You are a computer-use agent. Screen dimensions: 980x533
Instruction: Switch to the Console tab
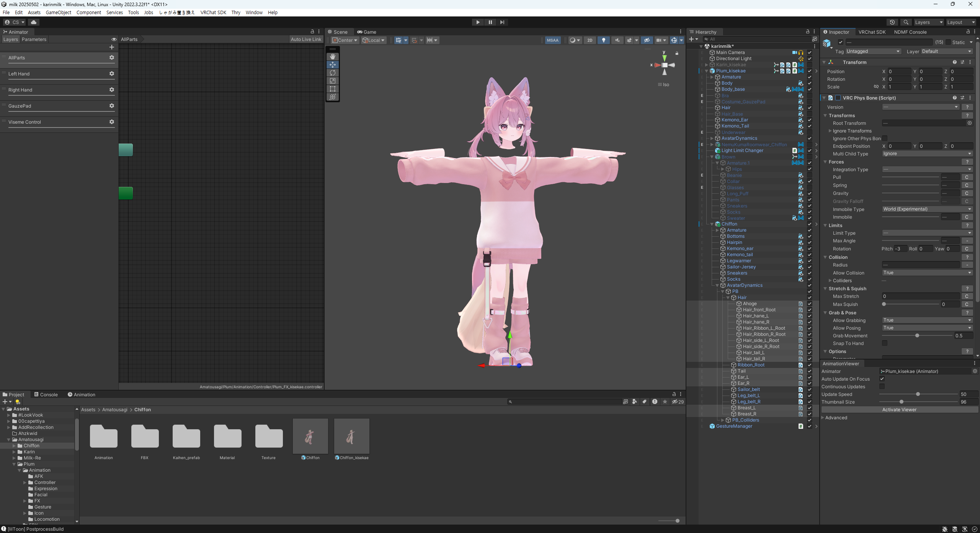click(46, 394)
